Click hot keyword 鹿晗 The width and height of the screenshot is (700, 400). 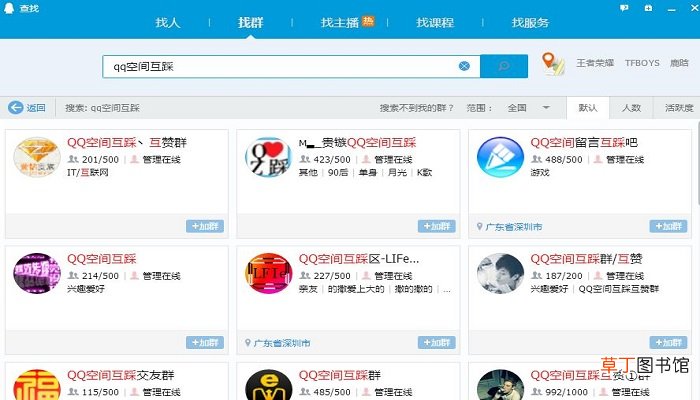[x=679, y=63]
